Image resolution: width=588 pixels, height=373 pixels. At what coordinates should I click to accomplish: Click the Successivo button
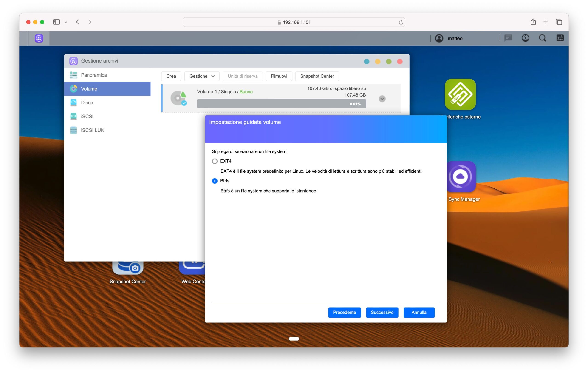click(x=382, y=312)
